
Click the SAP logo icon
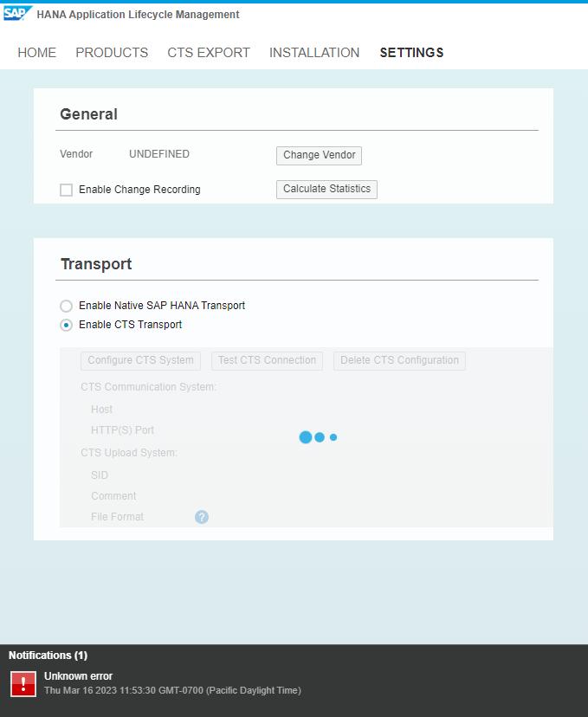[x=18, y=13]
